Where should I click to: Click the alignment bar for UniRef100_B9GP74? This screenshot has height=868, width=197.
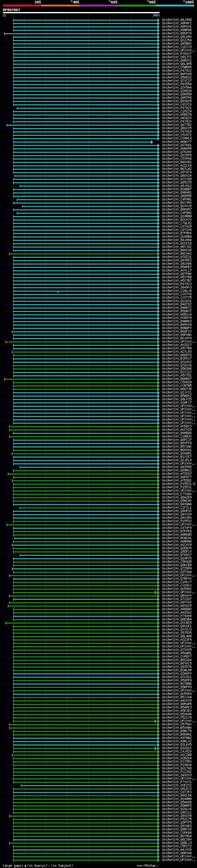click(82, 33)
